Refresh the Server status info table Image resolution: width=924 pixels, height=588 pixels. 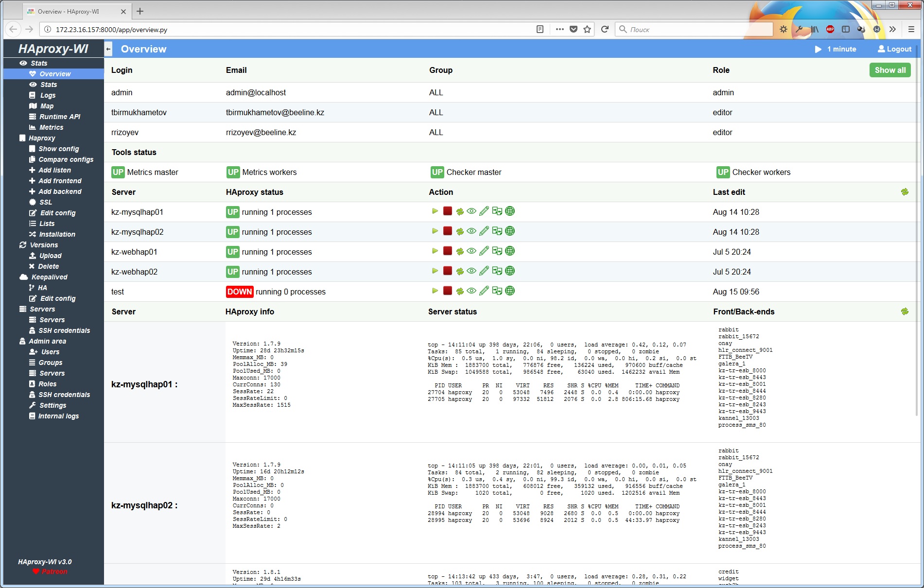[905, 311]
